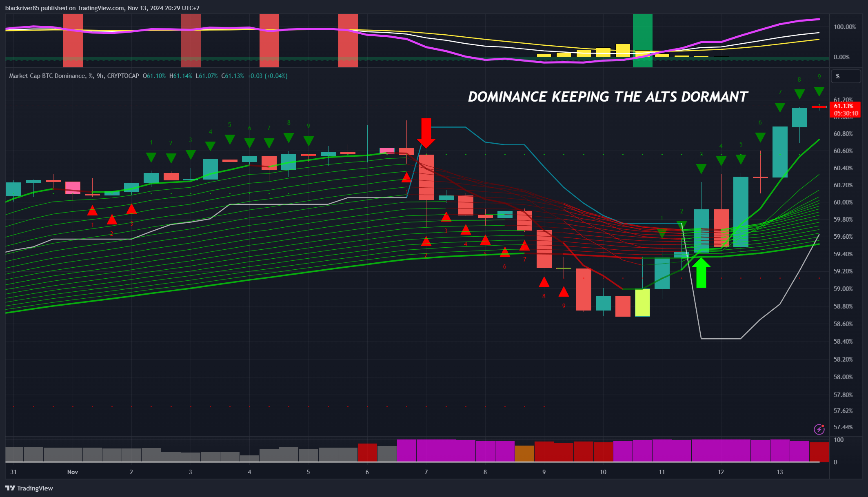Click the 60.80% price axis label
Viewport: 868px width, 497px height.
tap(843, 134)
